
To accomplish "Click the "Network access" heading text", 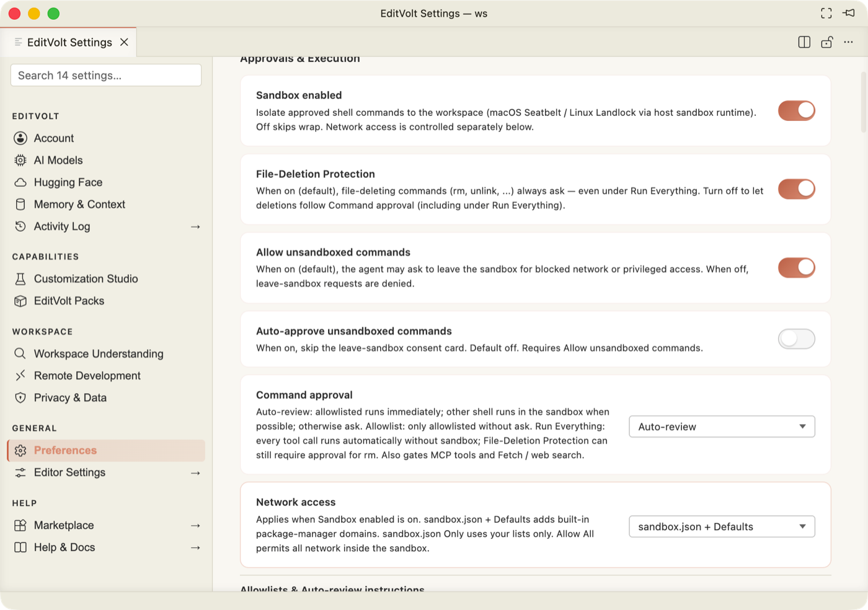I will click(x=296, y=502).
